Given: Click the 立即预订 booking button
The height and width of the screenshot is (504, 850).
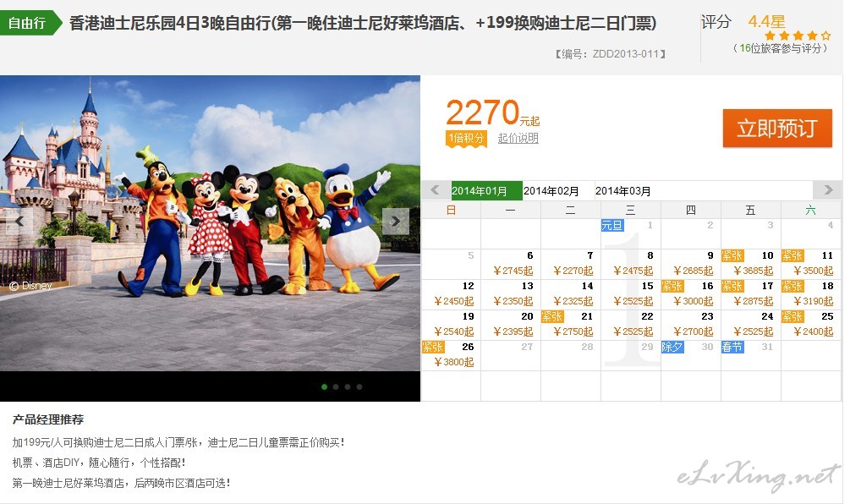Looking at the screenshot, I should pyautogui.click(x=777, y=129).
